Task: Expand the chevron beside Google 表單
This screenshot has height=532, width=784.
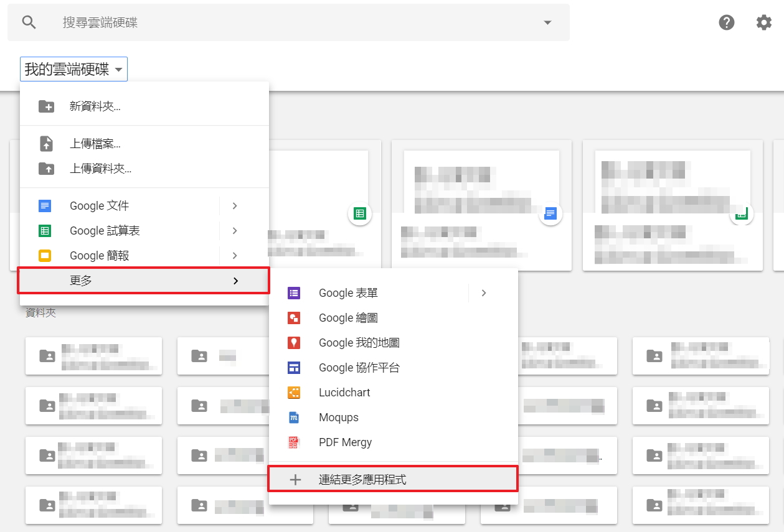Action: 484,293
